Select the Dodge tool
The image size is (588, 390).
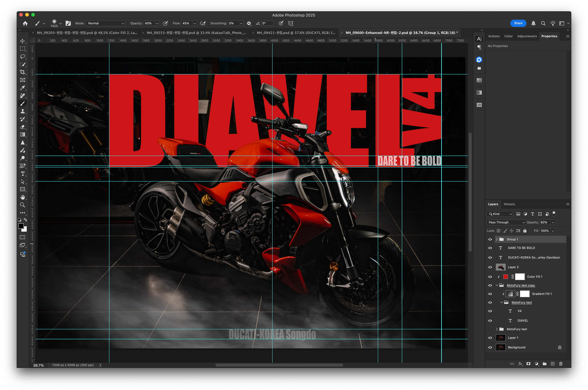(x=23, y=158)
